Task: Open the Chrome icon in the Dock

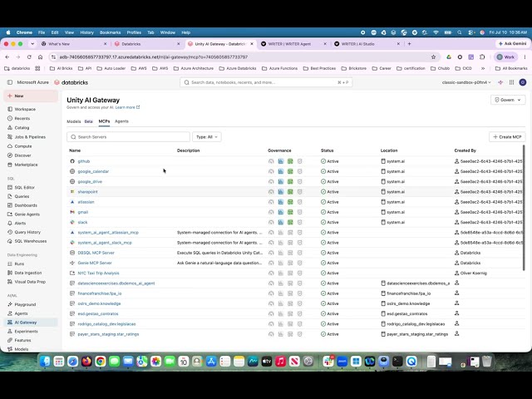Action: tap(100, 362)
